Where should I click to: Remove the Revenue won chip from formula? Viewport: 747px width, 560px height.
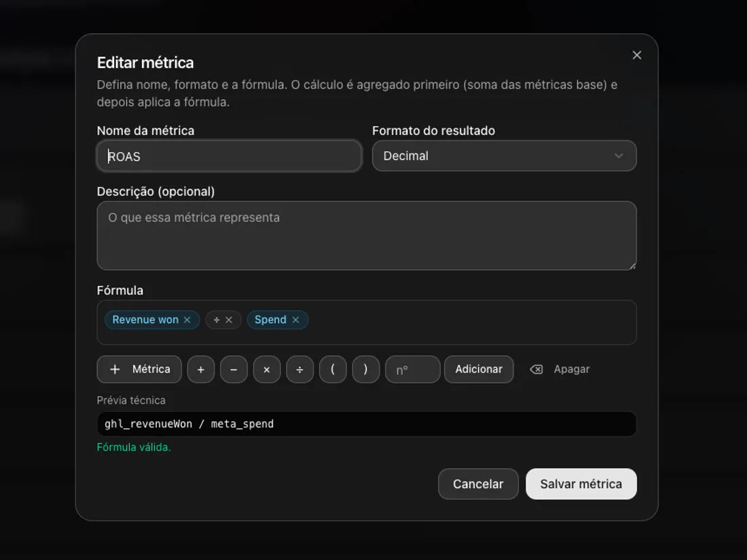pyautogui.click(x=187, y=320)
